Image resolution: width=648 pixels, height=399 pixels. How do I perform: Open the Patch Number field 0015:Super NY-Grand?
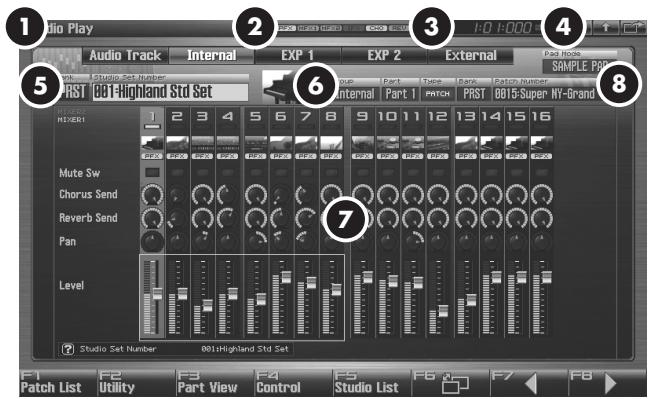(545, 94)
